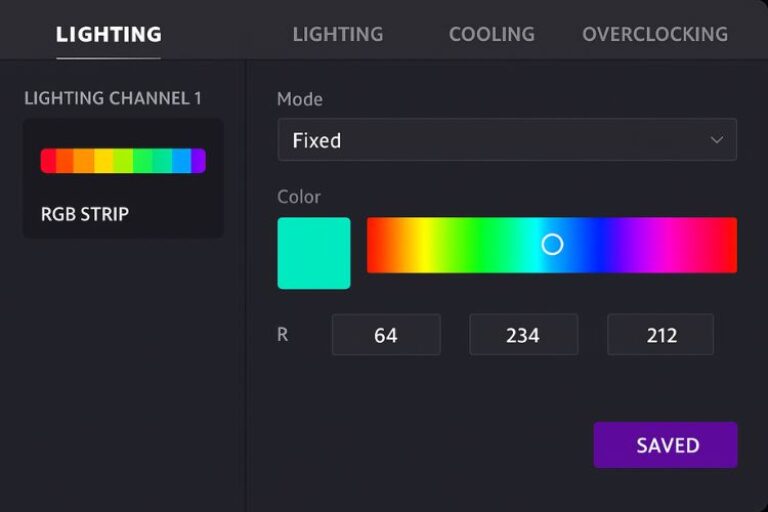Click the red segment of the RGB strip preview
The height and width of the screenshot is (512, 768).
tap(48, 161)
